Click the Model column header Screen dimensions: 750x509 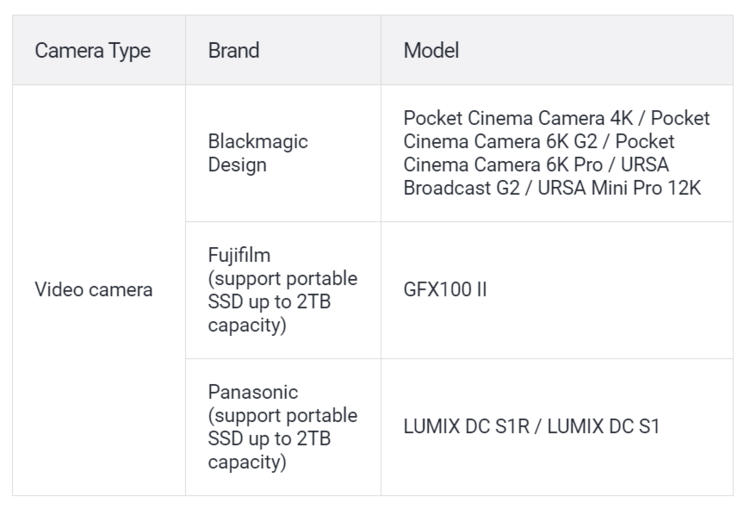tap(431, 50)
